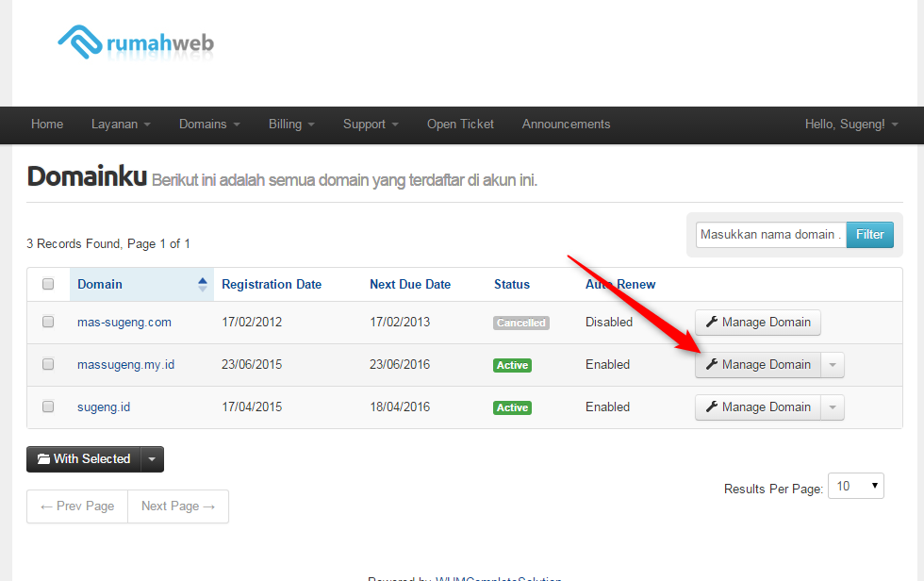Click the Domainku page heading
Screen dimensions: 924x581
(87, 176)
